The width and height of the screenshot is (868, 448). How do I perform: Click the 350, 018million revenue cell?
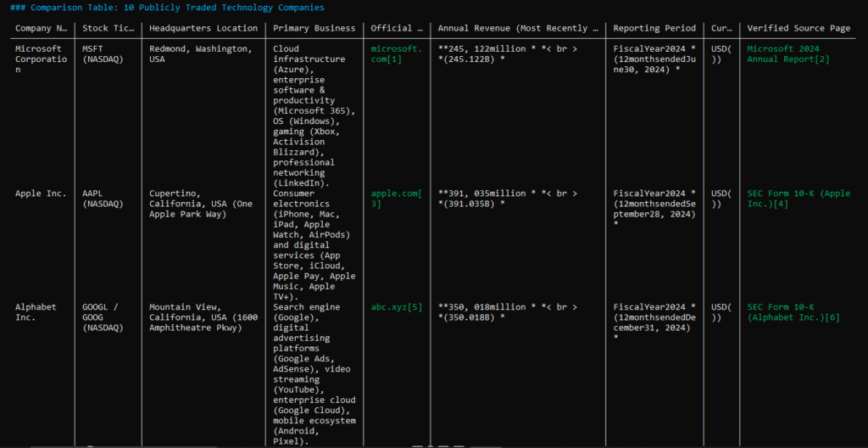508,312
